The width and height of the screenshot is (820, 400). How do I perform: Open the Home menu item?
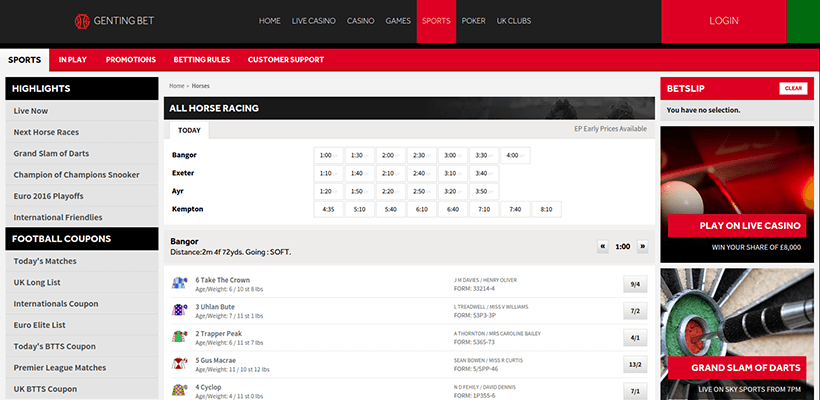coord(269,21)
